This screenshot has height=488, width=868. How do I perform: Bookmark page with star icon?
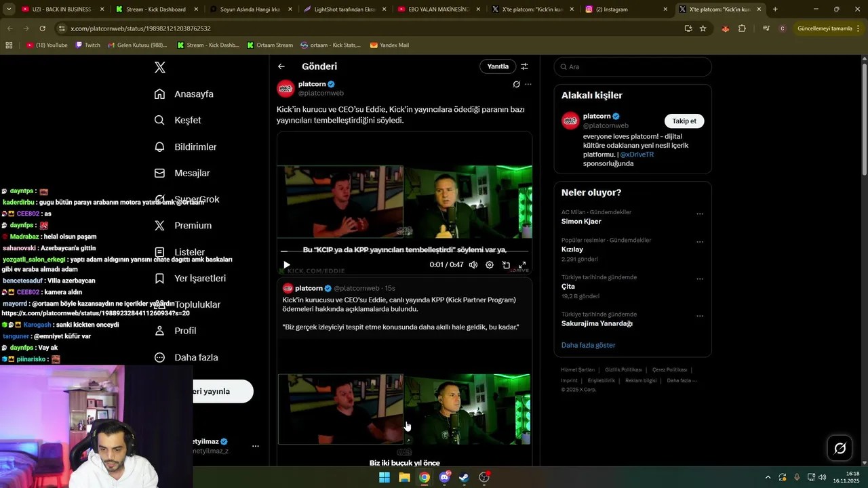703,28
